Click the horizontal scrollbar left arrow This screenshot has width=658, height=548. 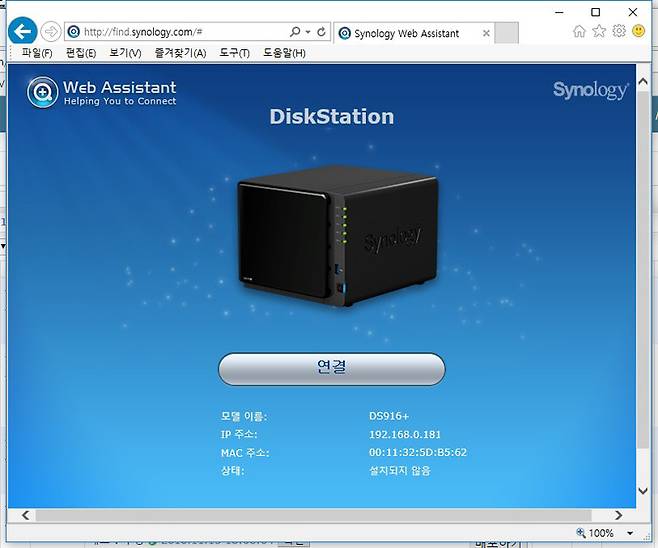tap(25, 515)
